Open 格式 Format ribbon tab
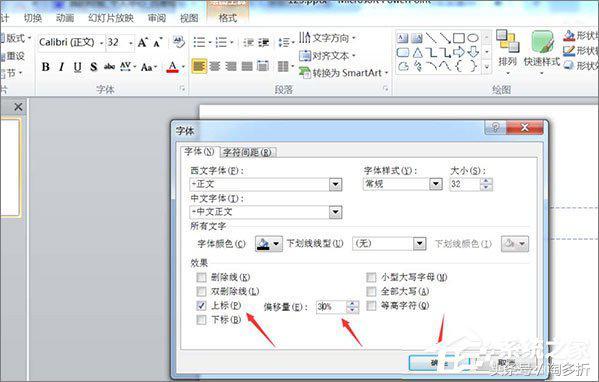599x382 pixels. click(x=228, y=18)
